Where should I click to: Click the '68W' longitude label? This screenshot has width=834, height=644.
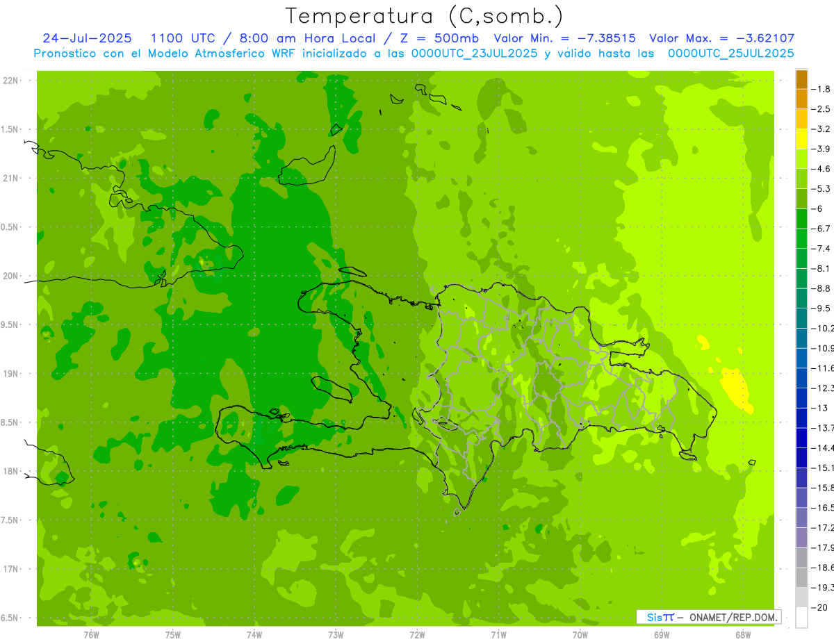742,634
